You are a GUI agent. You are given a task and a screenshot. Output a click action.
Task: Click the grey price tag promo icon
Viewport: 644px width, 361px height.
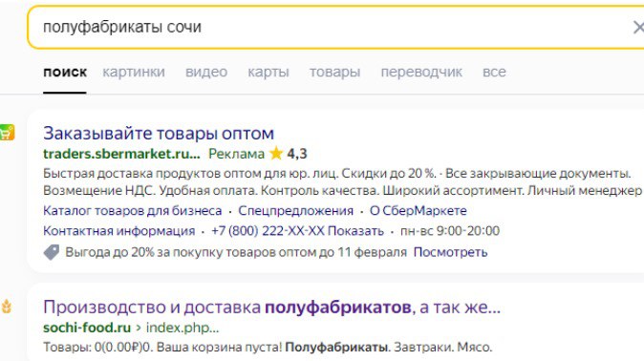click(52, 252)
